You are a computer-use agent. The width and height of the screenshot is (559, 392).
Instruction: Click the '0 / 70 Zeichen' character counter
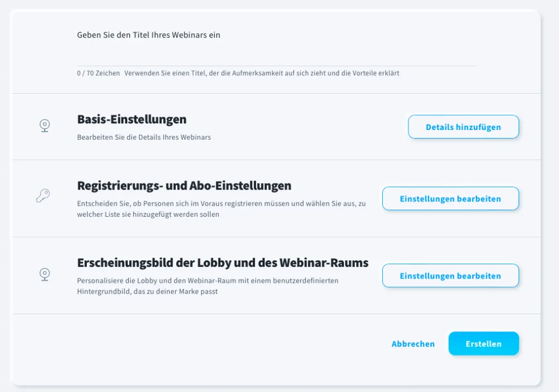tap(98, 73)
